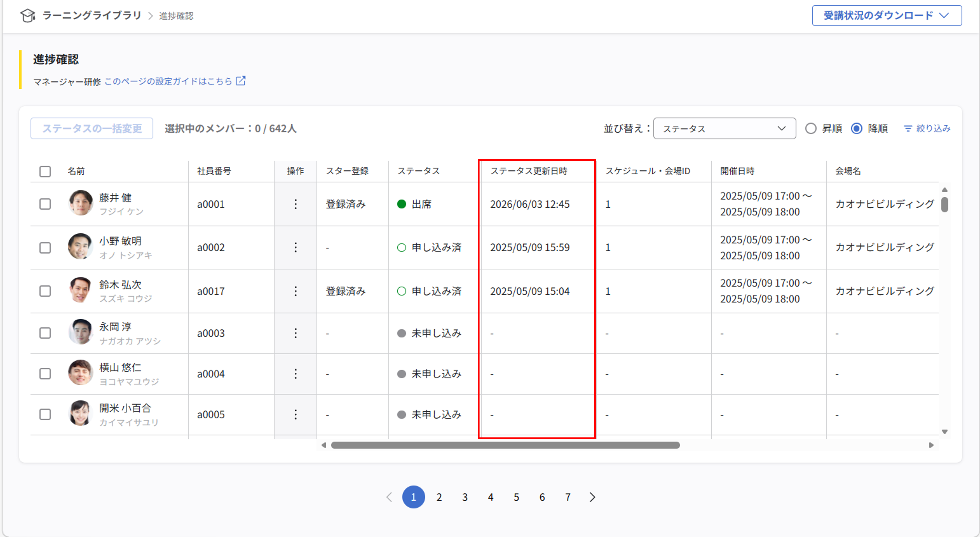Click 鈴木 弘次's avatar photo
This screenshot has width=980, height=537.
click(x=81, y=290)
